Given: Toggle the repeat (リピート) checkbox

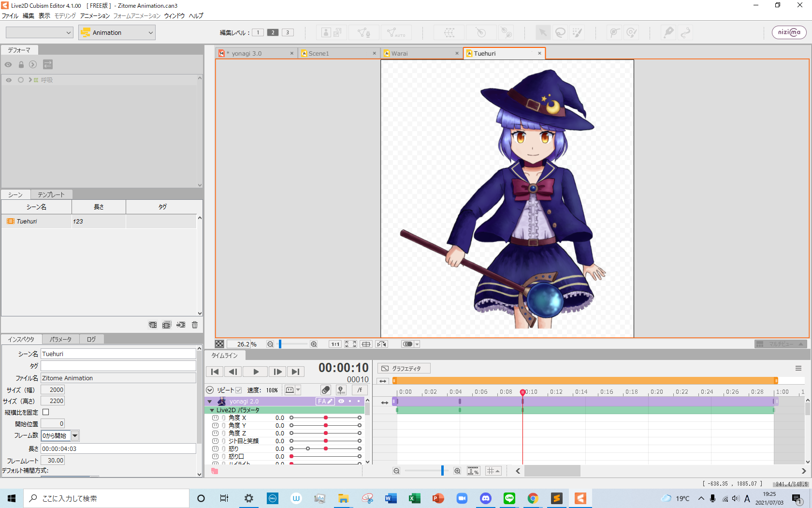Looking at the screenshot, I should (238, 390).
